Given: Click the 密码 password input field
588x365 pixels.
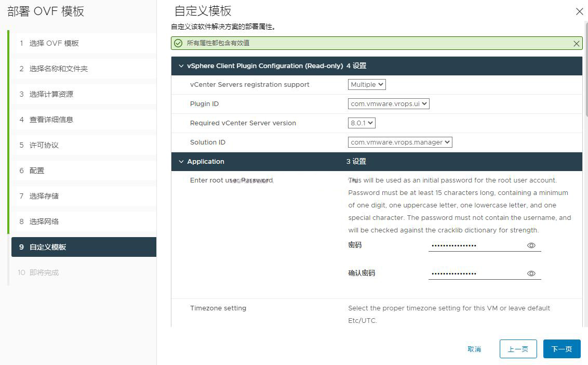Looking at the screenshot, I should [475, 245].
